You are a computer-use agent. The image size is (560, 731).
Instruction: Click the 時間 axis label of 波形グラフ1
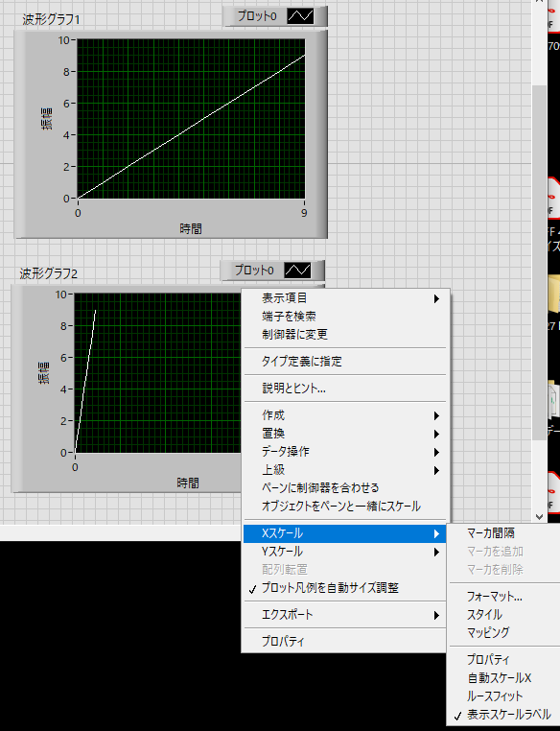(x=191, y=229)
